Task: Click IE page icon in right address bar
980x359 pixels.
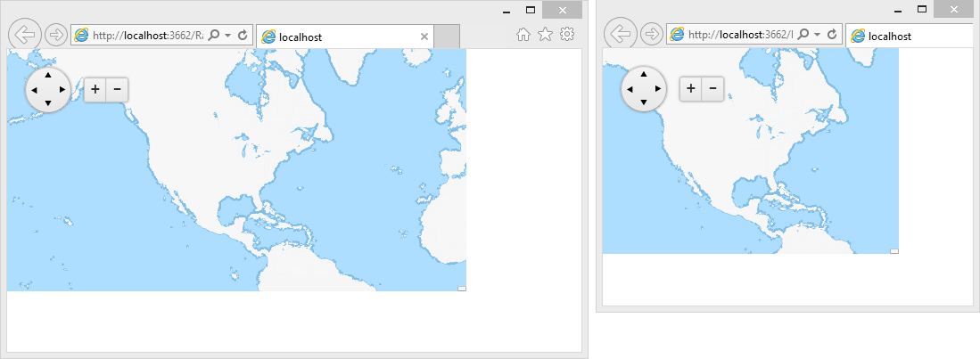Action: tap(677, 35)
